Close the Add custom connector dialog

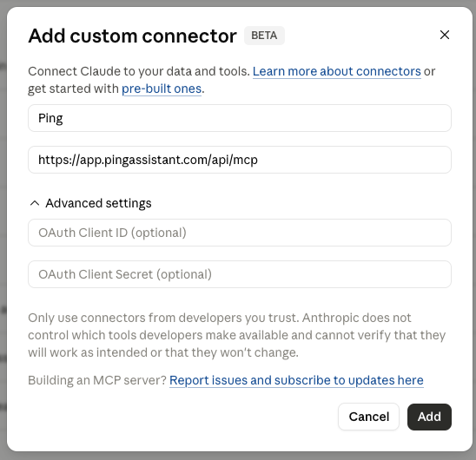pos(445,35)
